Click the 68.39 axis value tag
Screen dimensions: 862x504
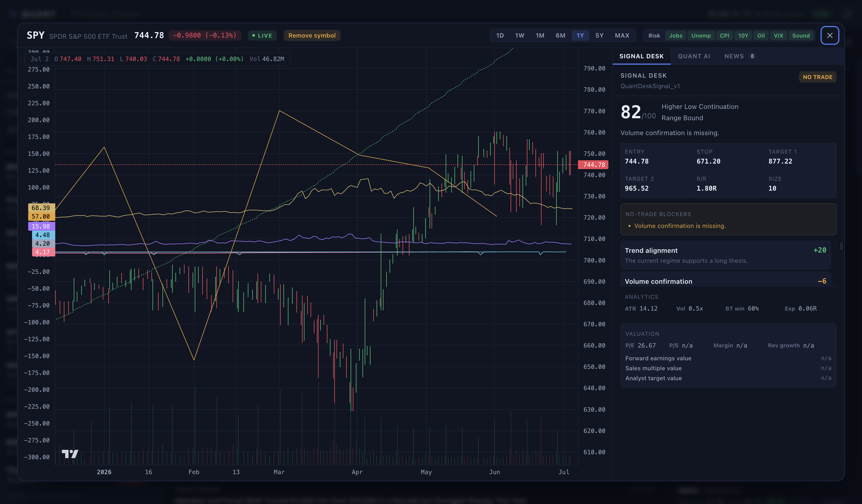coord(41,208)
